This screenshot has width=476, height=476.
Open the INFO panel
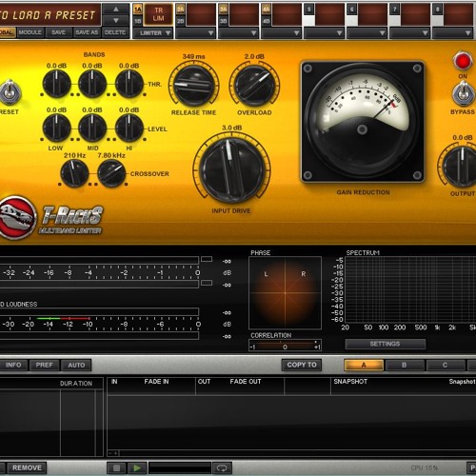(x=13, y=365)
